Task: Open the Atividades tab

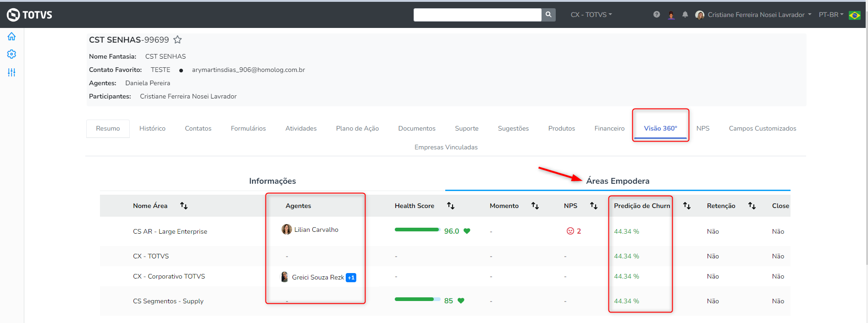Action: (x=301, y=128)
